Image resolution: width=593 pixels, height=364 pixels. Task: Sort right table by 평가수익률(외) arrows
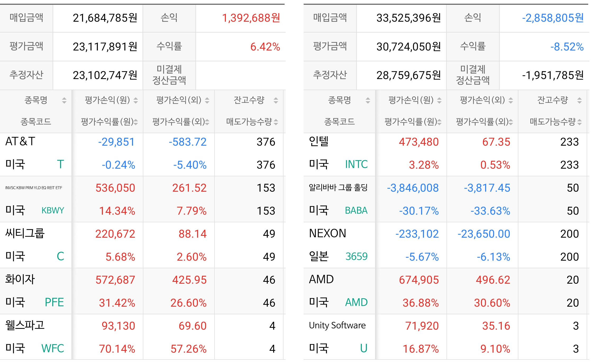[x=511, y=122]
